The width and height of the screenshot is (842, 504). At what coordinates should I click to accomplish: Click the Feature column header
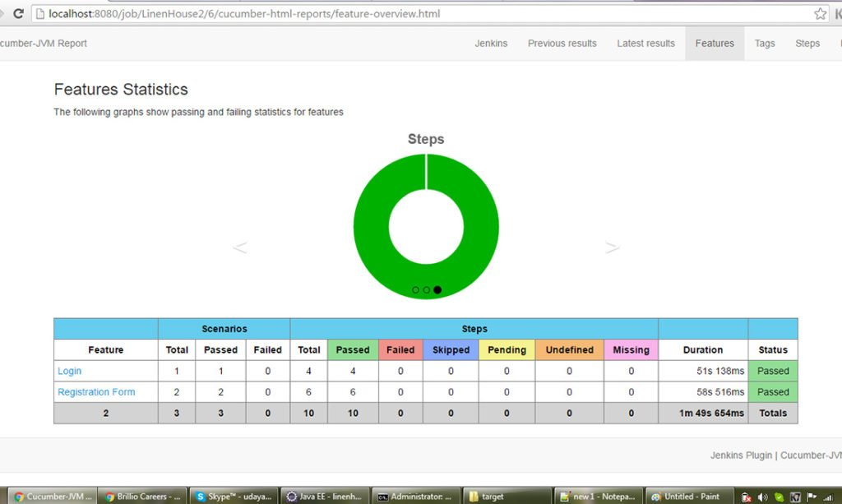pos(106,350)
